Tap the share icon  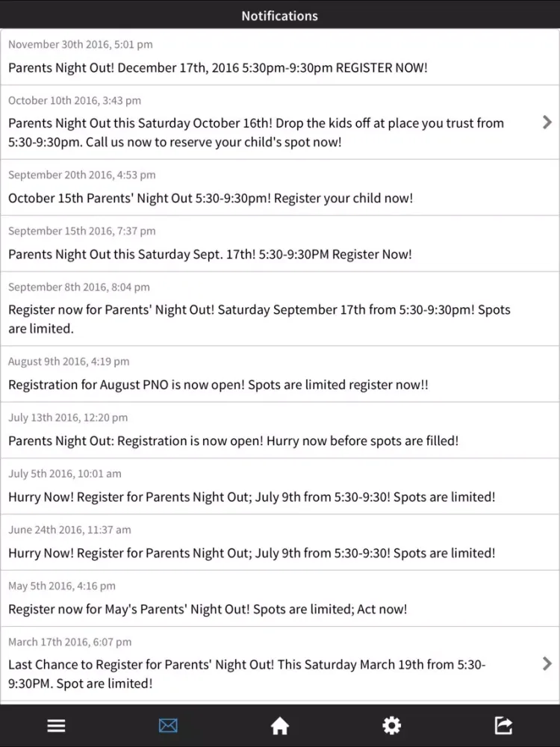point(503,725)
